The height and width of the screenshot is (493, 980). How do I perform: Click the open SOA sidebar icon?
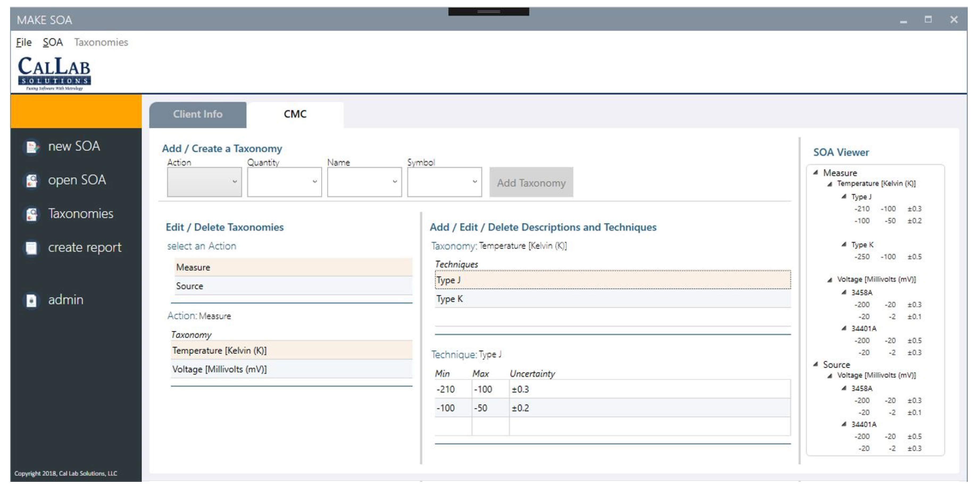point(32,180)
